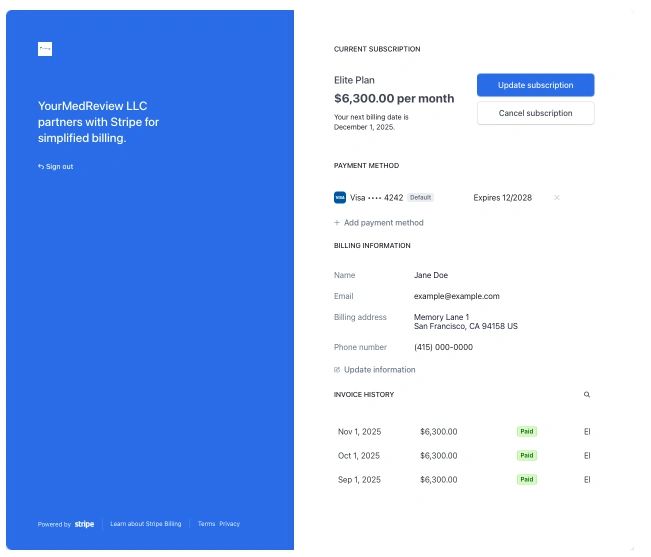Click the Default badge next to Visa card
The image size is (651, 557).
click(x=421, y=198)
